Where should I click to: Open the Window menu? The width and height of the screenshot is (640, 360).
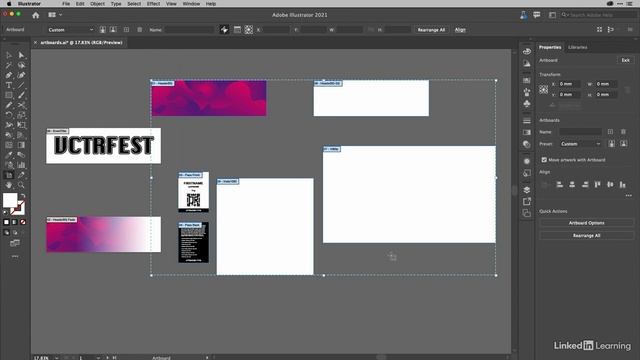click(191, 4)
